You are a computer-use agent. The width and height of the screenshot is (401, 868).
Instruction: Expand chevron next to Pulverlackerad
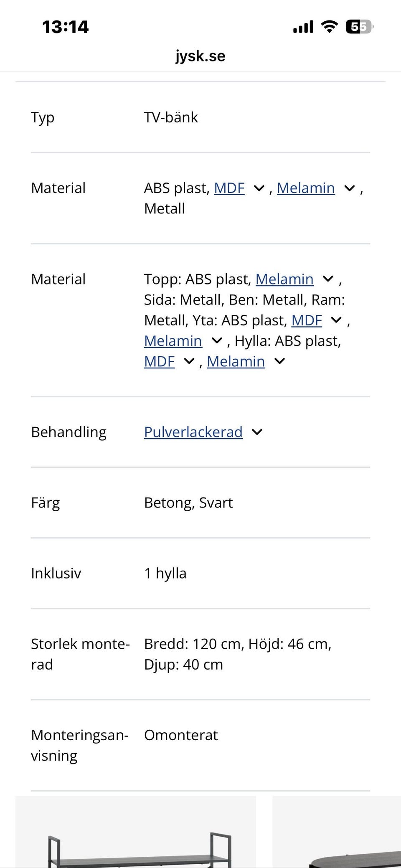[x=257, y=432]
